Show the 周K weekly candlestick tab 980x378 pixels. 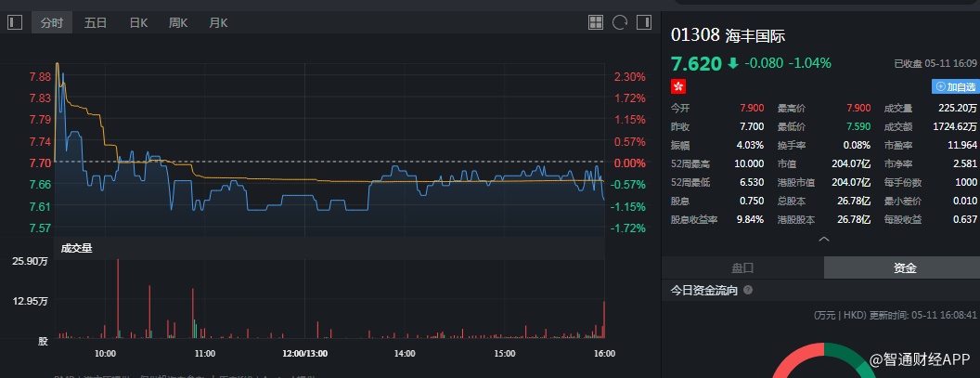pos(178,23)
